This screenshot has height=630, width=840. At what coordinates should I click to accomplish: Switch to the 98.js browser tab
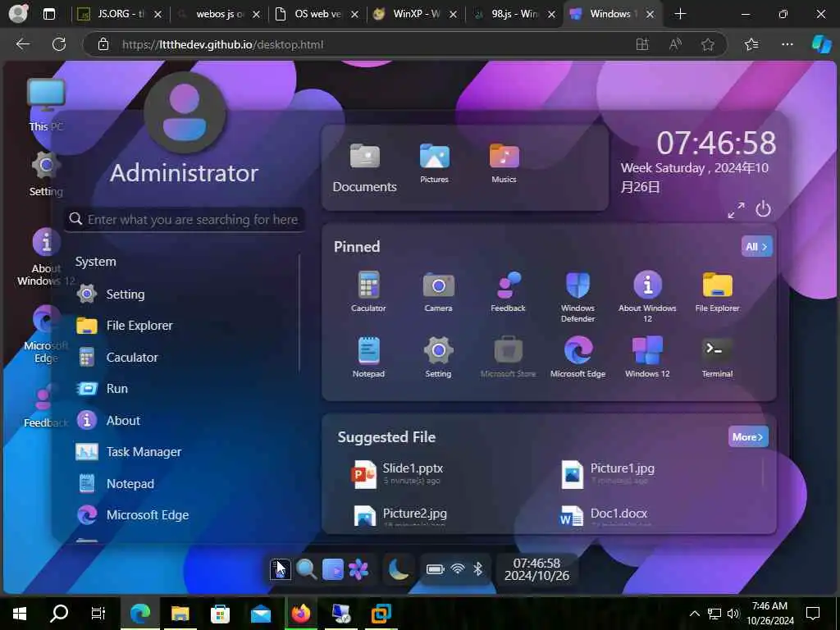514,14
